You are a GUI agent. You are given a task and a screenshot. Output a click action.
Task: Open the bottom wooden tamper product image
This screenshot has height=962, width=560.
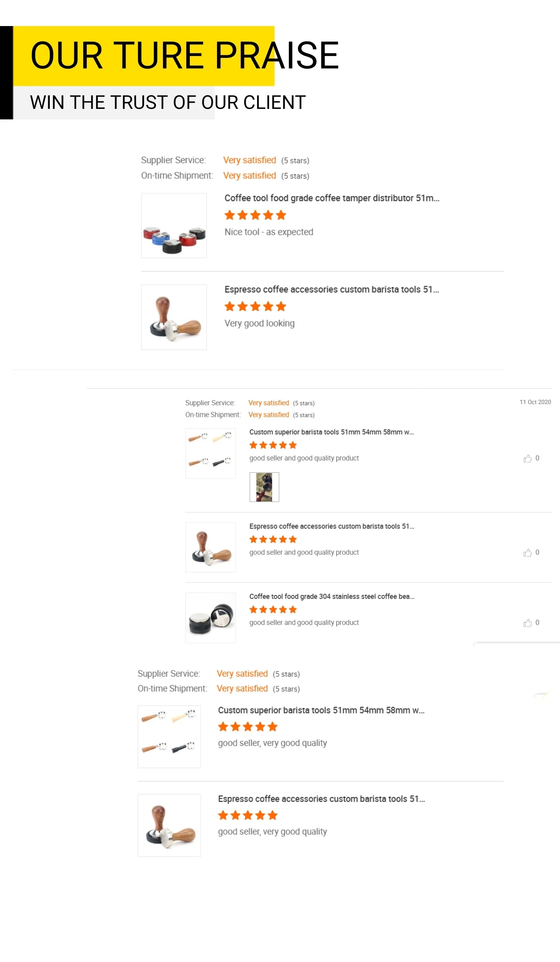[169, 825]
